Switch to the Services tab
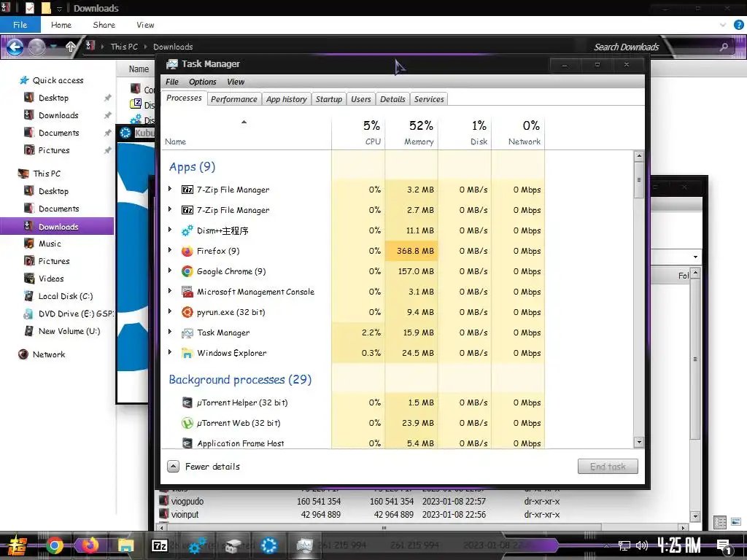The image size is (747, 560). [429, 99]
